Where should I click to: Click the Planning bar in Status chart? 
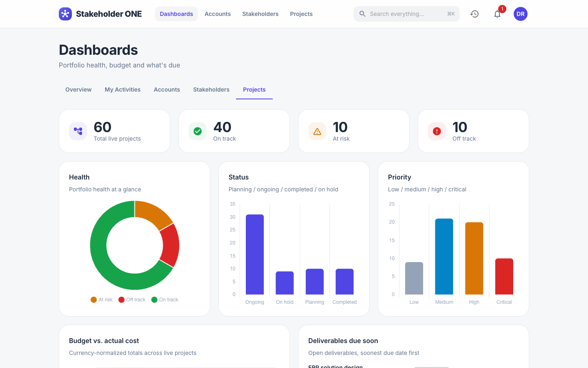315,281
